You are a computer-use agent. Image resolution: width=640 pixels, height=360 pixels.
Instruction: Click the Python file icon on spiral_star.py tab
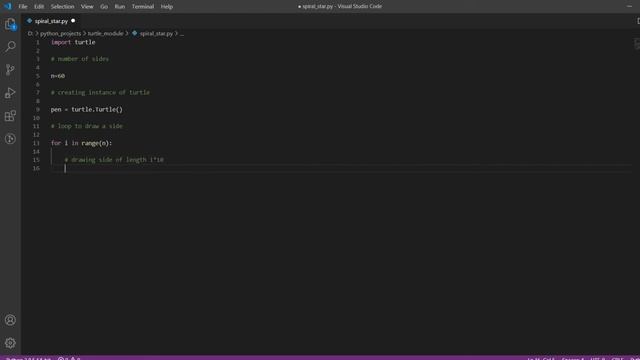29,21
